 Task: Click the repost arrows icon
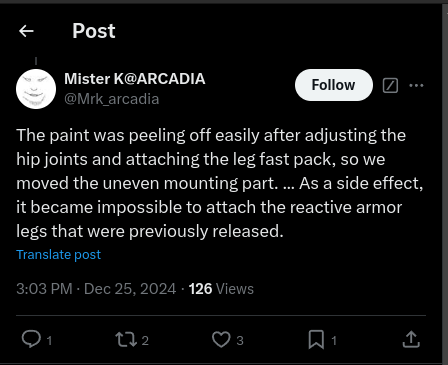pyautogui.click(x=126, y=339)
